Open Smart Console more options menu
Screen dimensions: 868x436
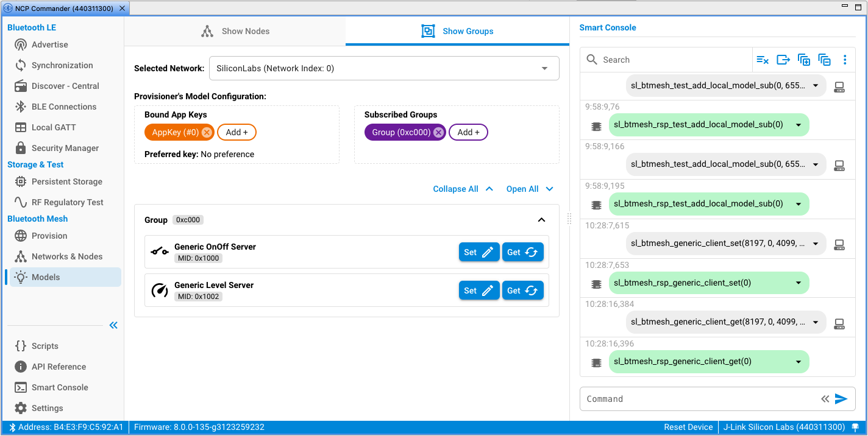click(x=845, y=60)
